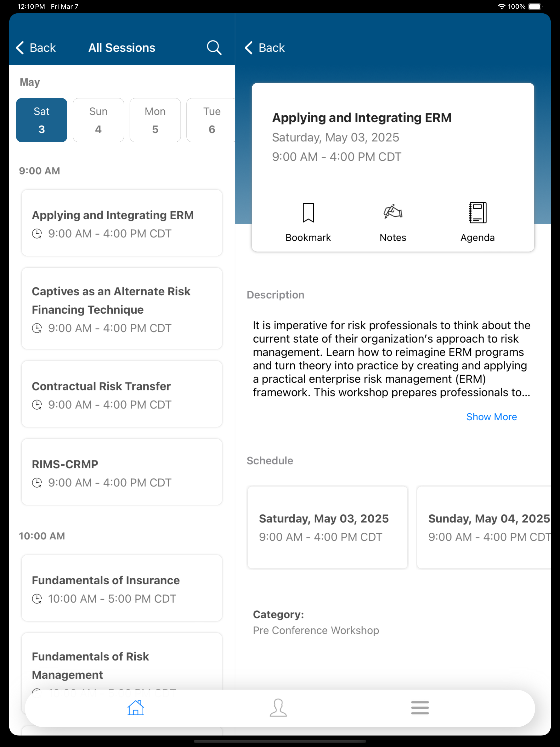
Task: Select the Sun 4 date tab
Action: [x=98, y=120]
